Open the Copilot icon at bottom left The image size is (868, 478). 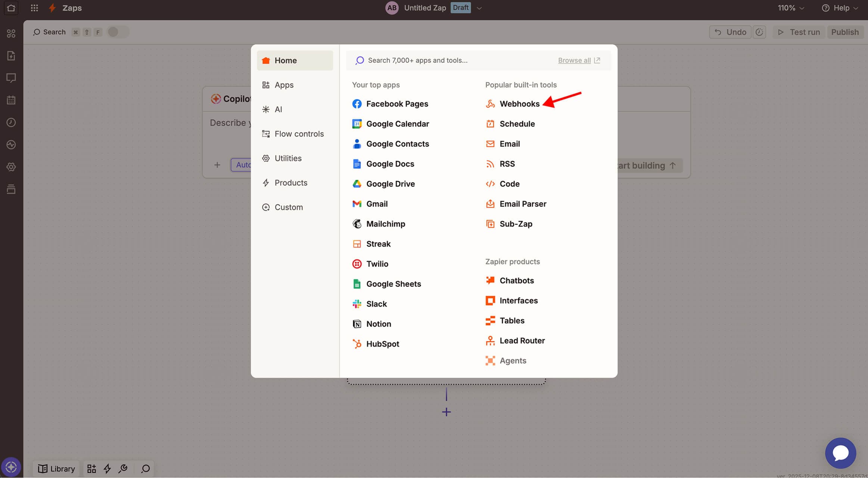[11, 467]
